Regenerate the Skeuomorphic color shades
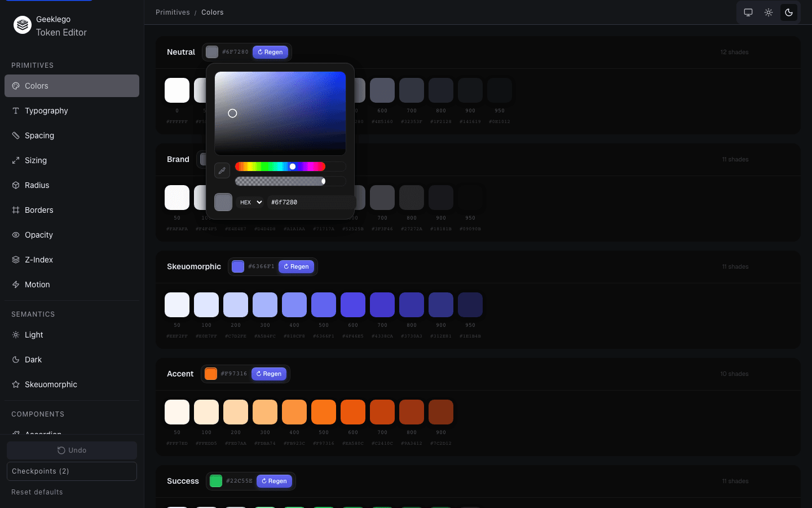812x508 pixels. point(296,266)
